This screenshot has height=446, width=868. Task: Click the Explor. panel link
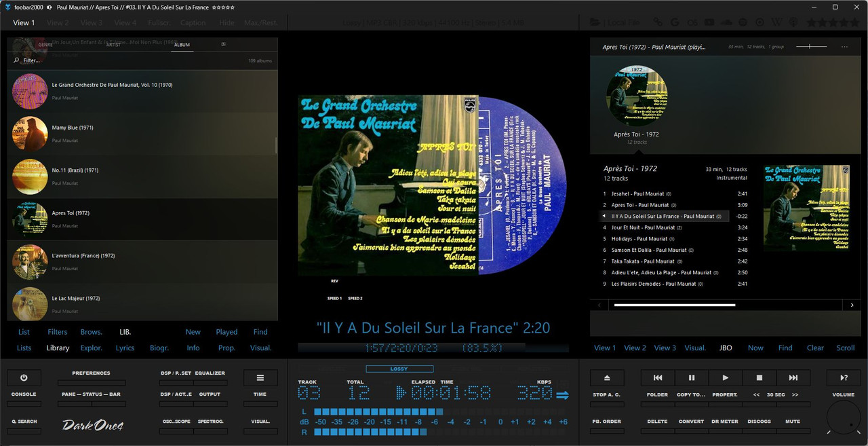pyautogui.click(x=92, y=348)
